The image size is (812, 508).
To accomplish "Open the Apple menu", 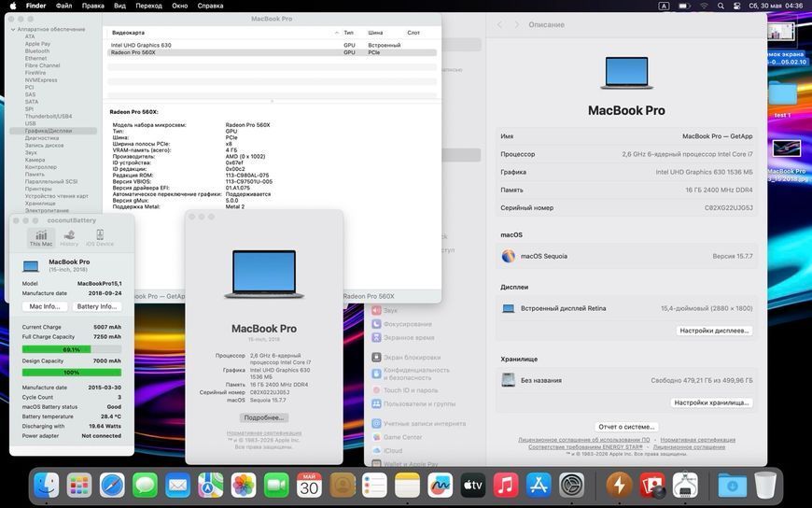I will (13, 6).
